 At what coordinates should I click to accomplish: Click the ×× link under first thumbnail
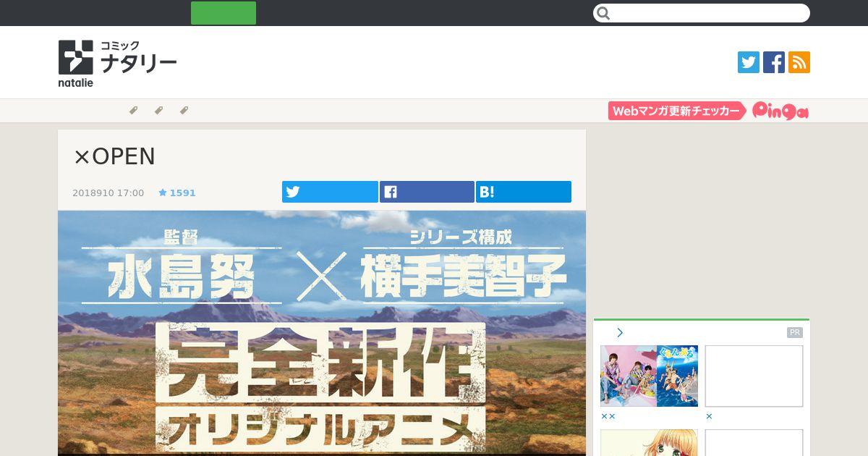608,417
